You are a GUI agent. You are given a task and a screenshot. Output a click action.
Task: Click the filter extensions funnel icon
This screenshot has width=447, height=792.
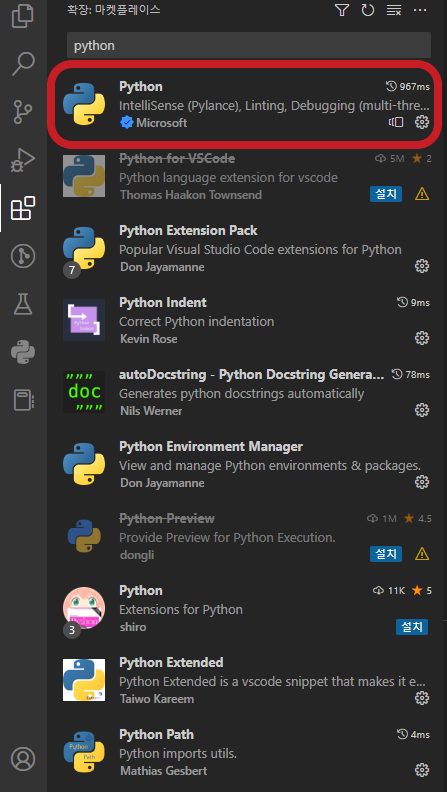point(342,10)
